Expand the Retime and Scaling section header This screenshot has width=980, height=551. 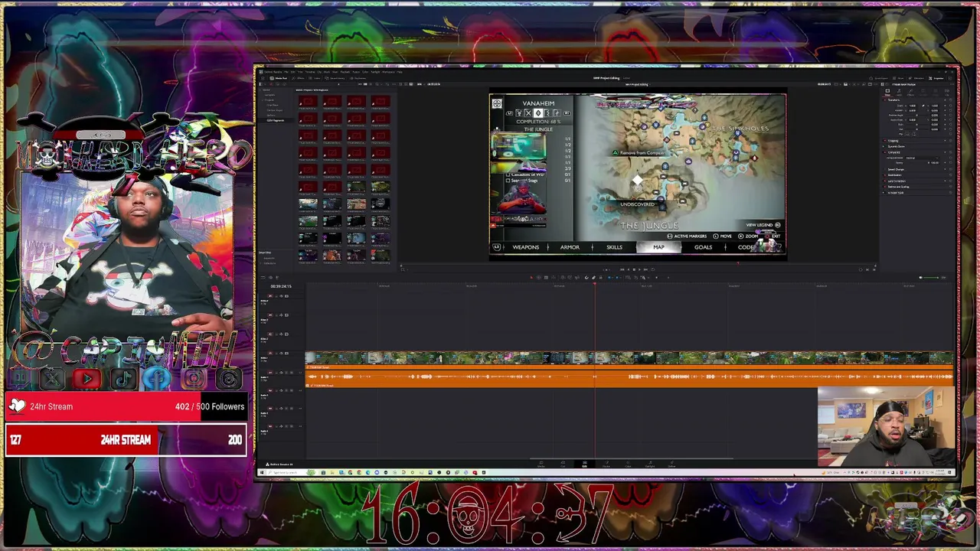pyautogui.click(x=898, y=187)
